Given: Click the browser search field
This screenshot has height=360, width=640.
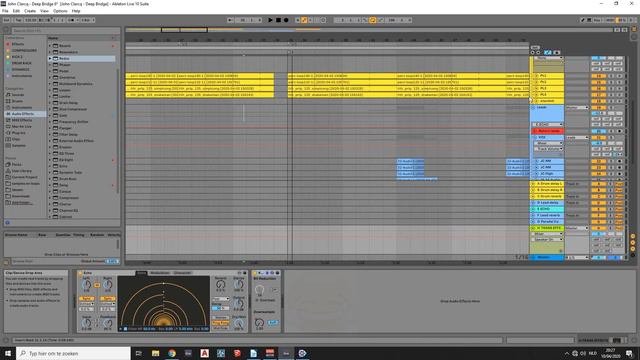Looking at the screenshot, I should tap(65, 31).
